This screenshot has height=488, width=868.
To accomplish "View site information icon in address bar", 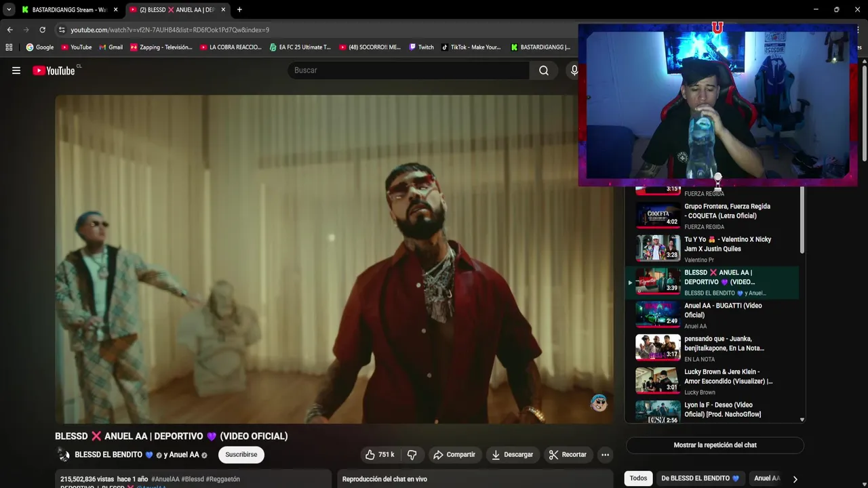I will (62, 30).
